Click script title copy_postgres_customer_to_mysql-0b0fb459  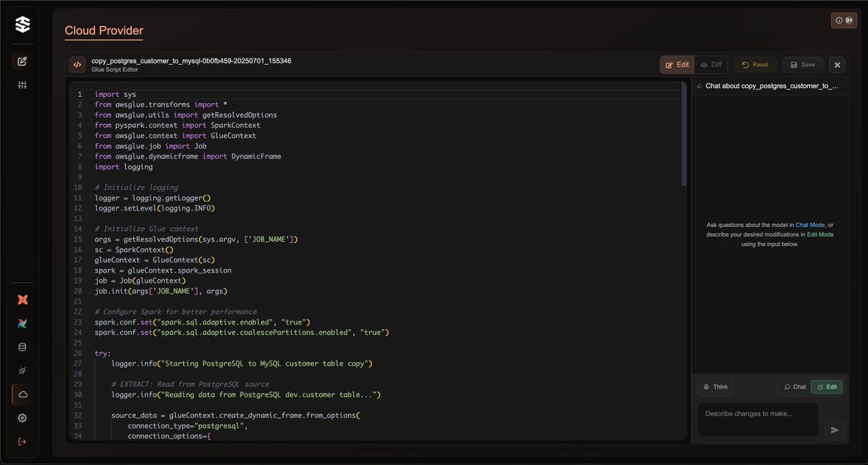[x=192, y=61]
